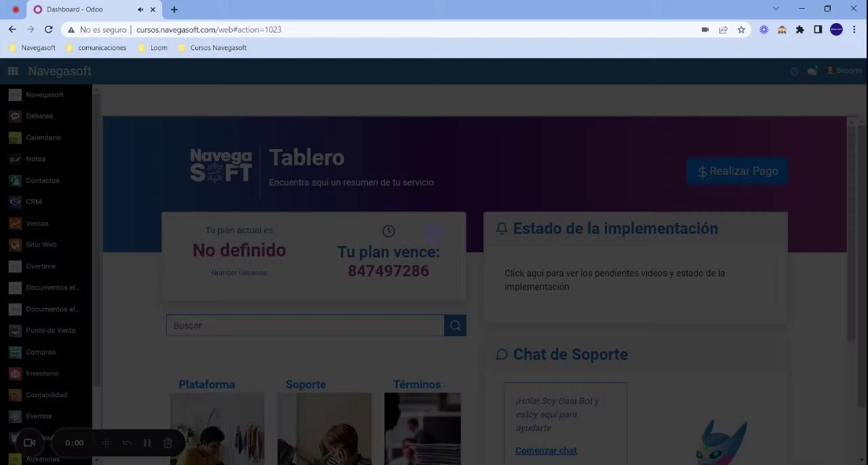
Task: Open the Odoo apps grid menu
Action: pyautogui.click(x=12, y=71)
